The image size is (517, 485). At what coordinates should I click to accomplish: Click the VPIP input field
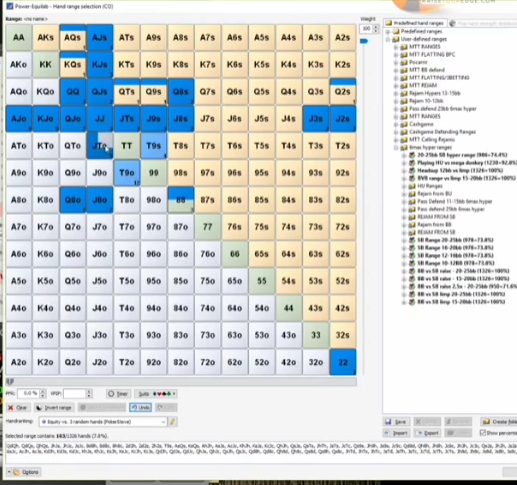pos(74,394)
